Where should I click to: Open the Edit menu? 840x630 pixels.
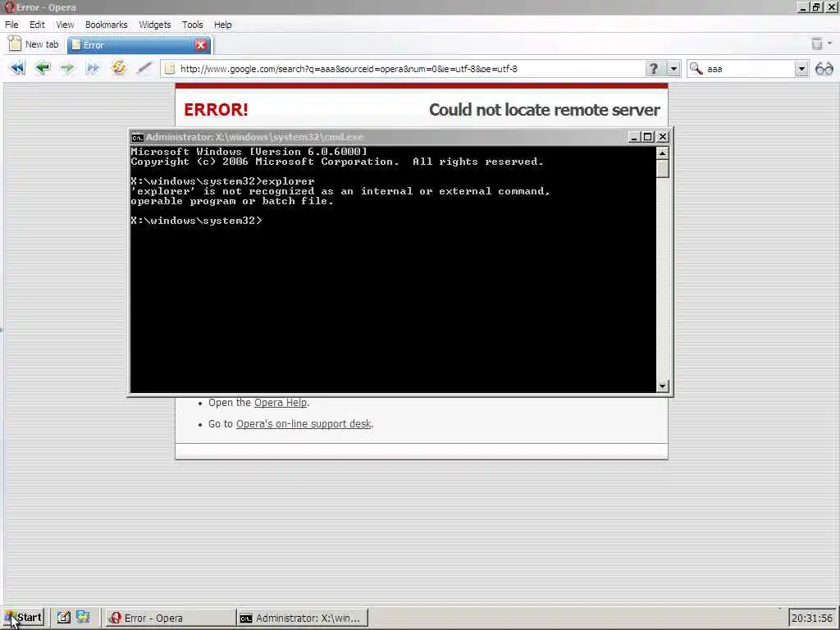37,25
